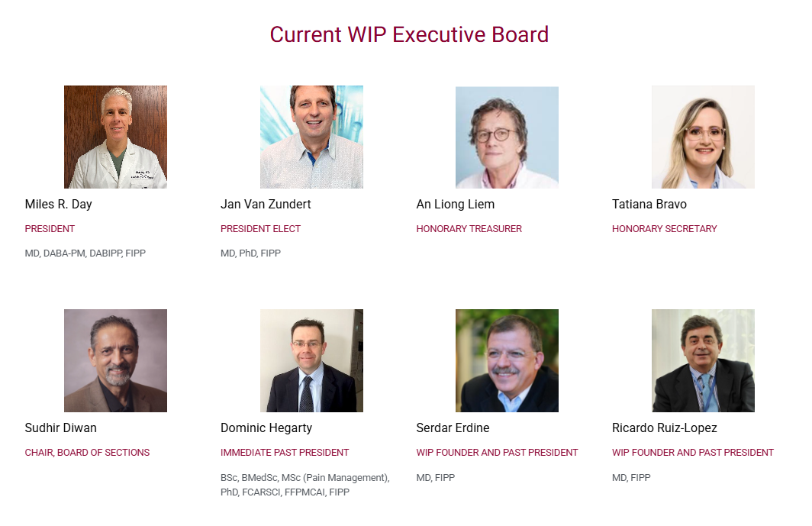Image resolution: width=812 pixels, height=526 pixels.
Task: Click the Ricardo Ruiz-Lopez name
Action: [665, 428]
